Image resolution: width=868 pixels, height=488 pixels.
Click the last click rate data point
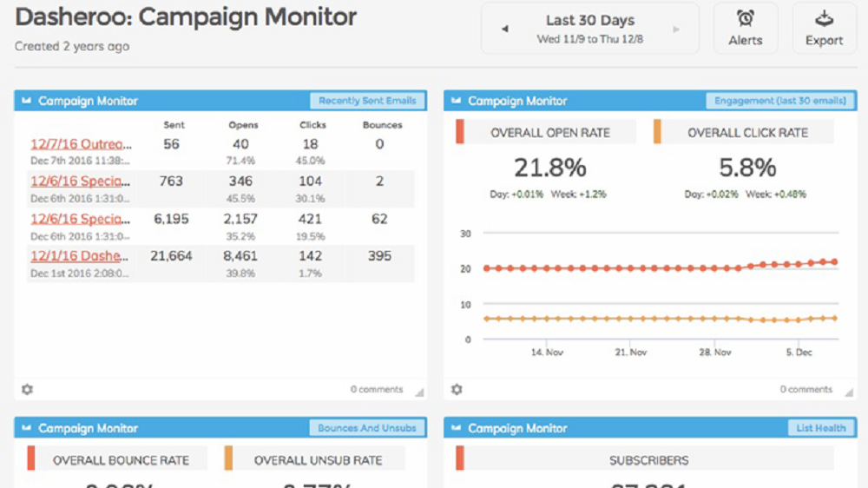pos(834,318)
